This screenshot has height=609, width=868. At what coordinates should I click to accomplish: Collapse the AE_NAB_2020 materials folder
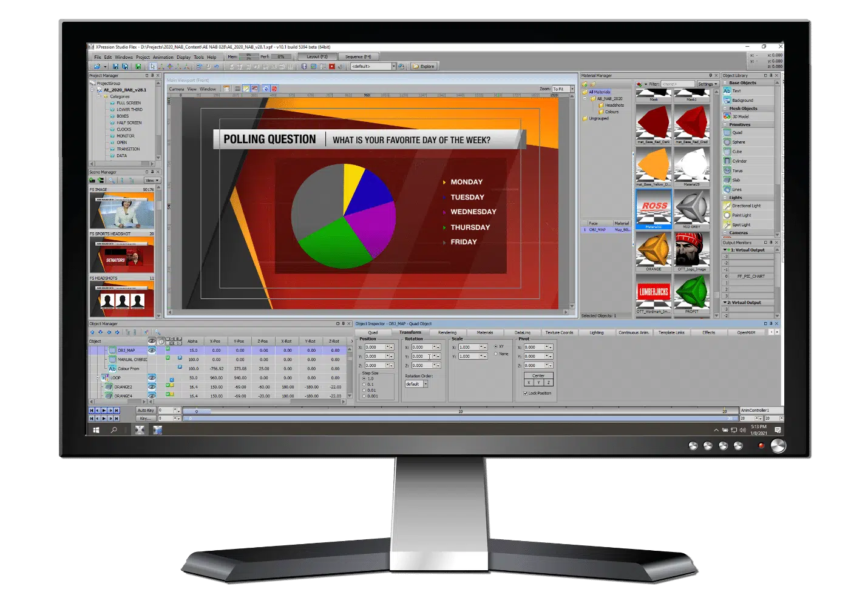pos(585,98)
